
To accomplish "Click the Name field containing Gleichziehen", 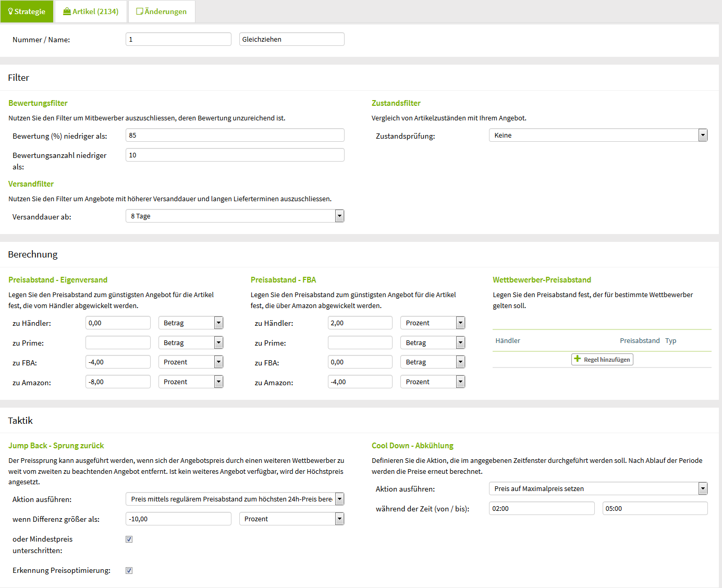I will 292,39.
